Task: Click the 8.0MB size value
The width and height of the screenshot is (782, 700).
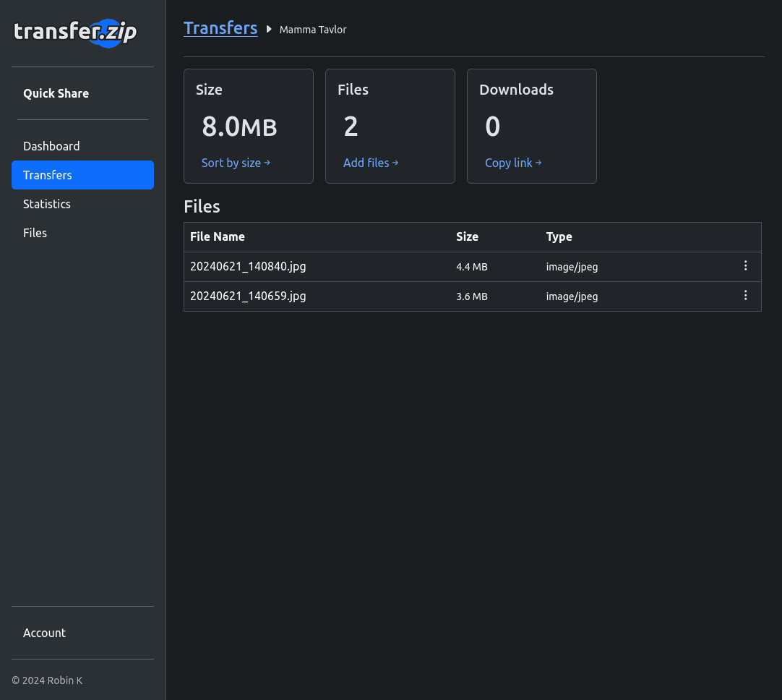Action: [239, 127]
